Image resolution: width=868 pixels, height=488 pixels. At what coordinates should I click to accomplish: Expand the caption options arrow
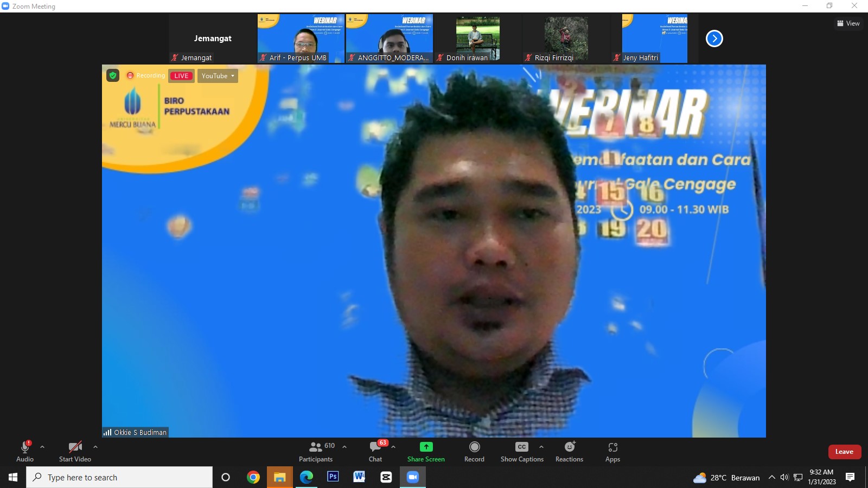(x=541, y=447)
